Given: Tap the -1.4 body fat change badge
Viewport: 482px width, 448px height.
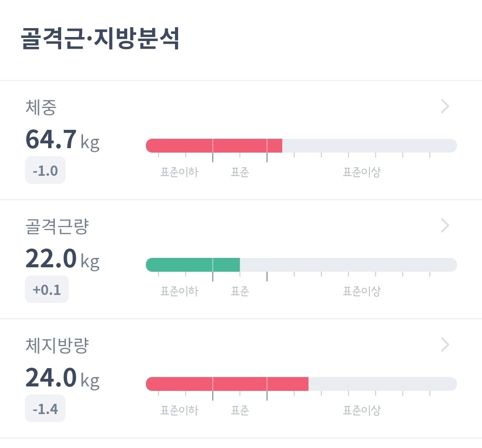Looking at the screenshot, I should point(45,409).
